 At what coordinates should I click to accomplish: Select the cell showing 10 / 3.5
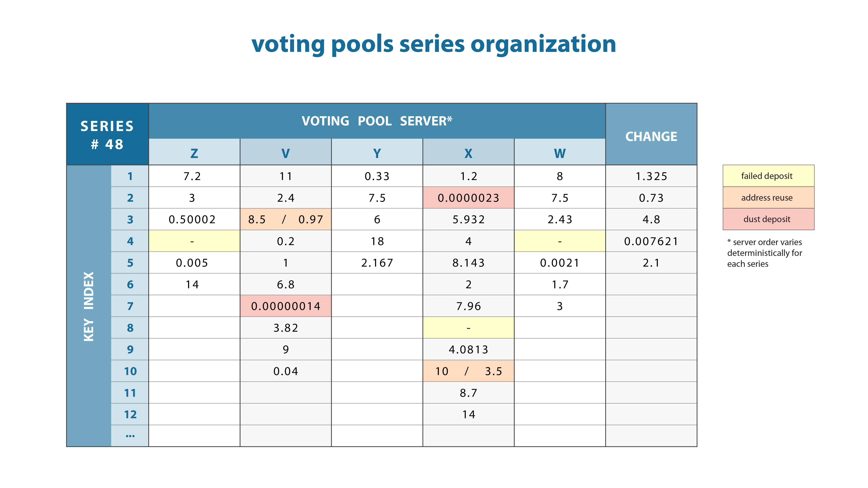tap(468, 371)
